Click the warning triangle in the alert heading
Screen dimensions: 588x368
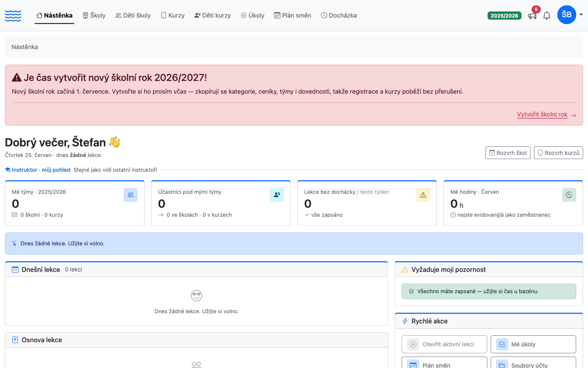coord(17,77)
